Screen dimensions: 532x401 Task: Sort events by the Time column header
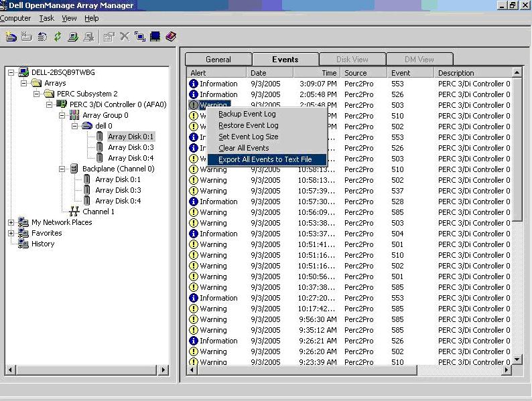pos(317,72)
